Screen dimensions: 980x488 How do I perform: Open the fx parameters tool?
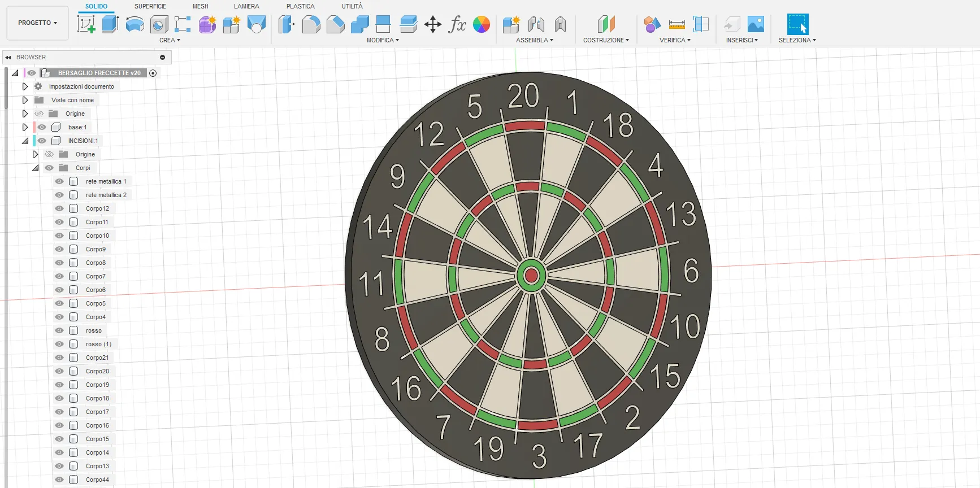(x=457, y=24)
